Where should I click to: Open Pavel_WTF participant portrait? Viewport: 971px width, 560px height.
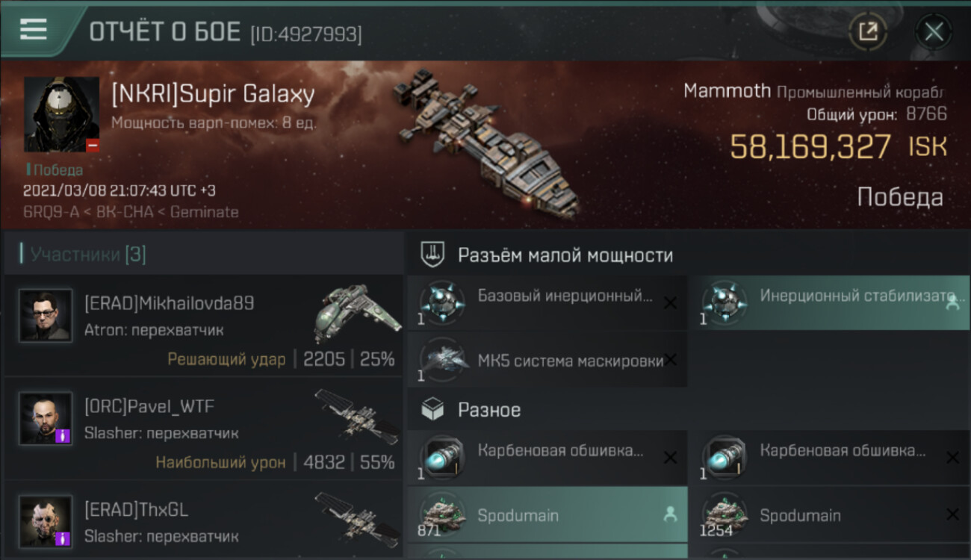pos(46,418)
